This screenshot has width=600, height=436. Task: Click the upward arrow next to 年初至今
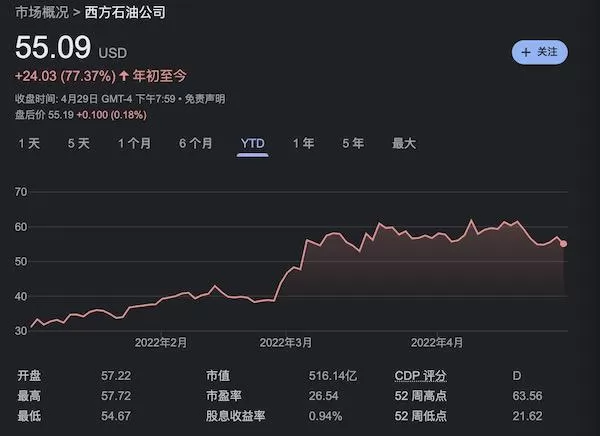[124, 75]
